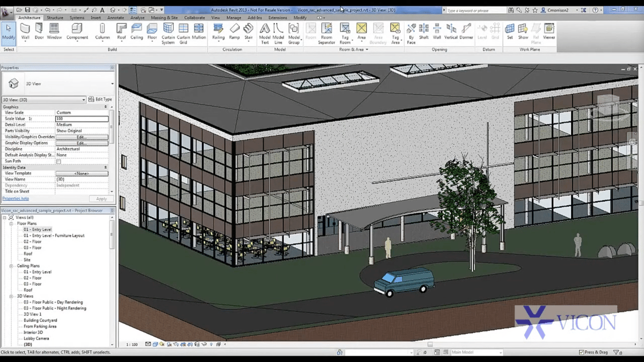Enable the Sun Path checkbox
Viewport: 644px width, 362px height.
click(x=58, y=161)
